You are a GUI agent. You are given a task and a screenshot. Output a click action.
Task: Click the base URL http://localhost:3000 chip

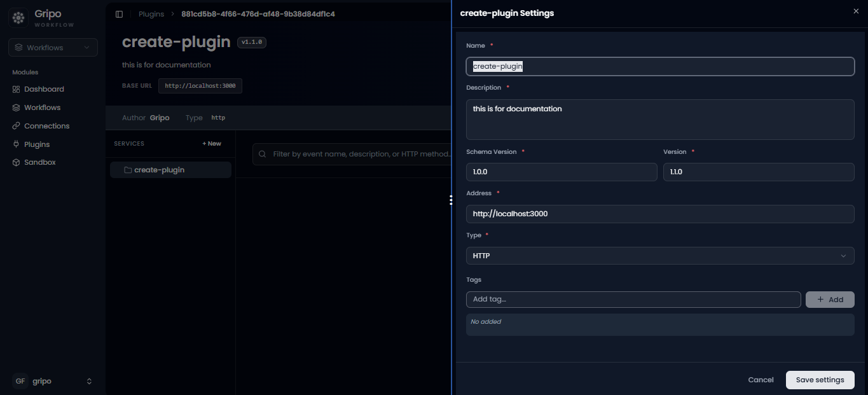point(200,86)
